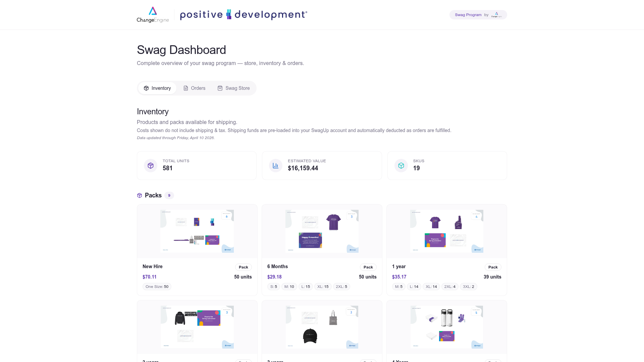Click the One Size: 50 chip

pyautogui.click(x=157, y=287)
